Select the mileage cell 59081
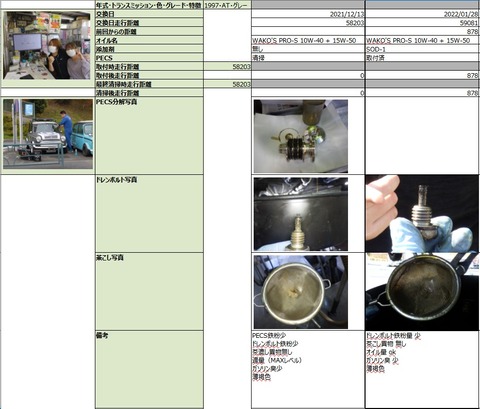Viewport: 480px width, 409px height. click(422, 23)
